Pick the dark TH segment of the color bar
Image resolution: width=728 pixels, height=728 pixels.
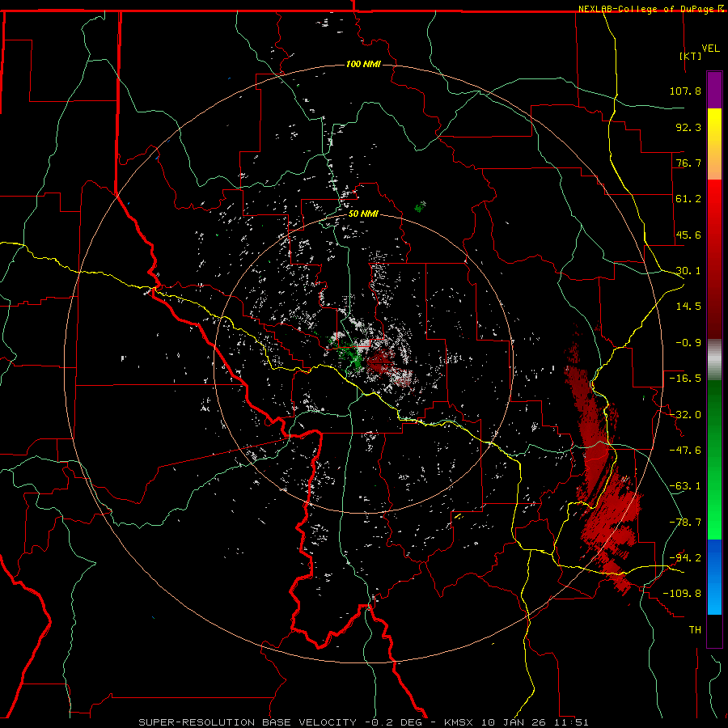coord(714,631)
